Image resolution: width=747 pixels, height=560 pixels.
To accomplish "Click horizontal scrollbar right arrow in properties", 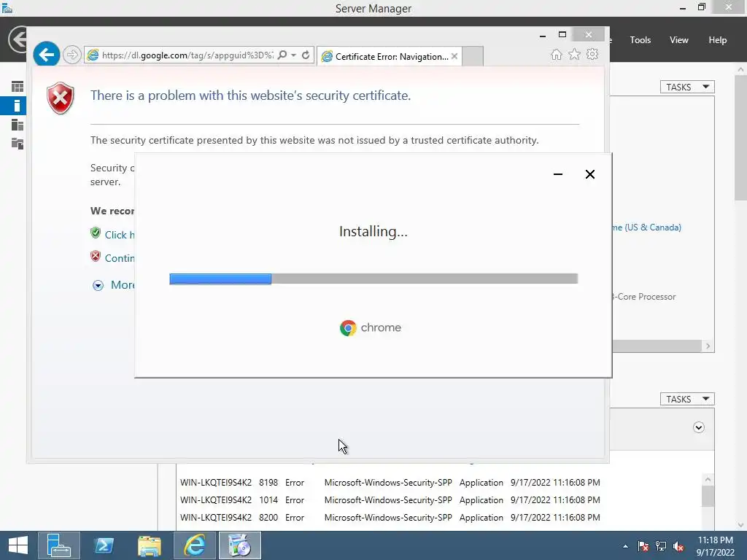I will pyautogui.click(x=708, y=346).
